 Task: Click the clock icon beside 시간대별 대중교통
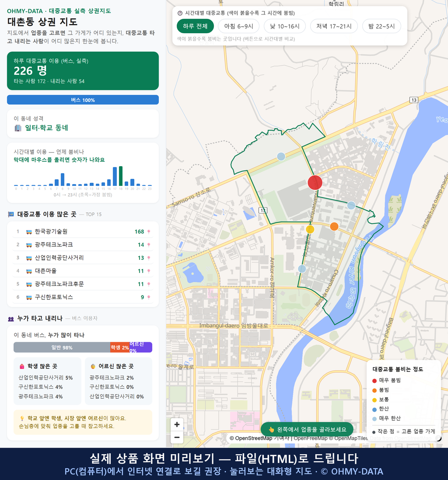[180, 13]
